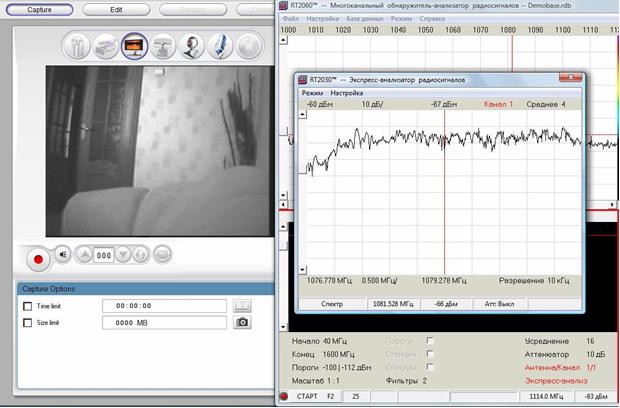The width and height of the screenshot is (620, 408).
Task: Click the Атт: Выкл attenuator button
Action: coord(499,304)
